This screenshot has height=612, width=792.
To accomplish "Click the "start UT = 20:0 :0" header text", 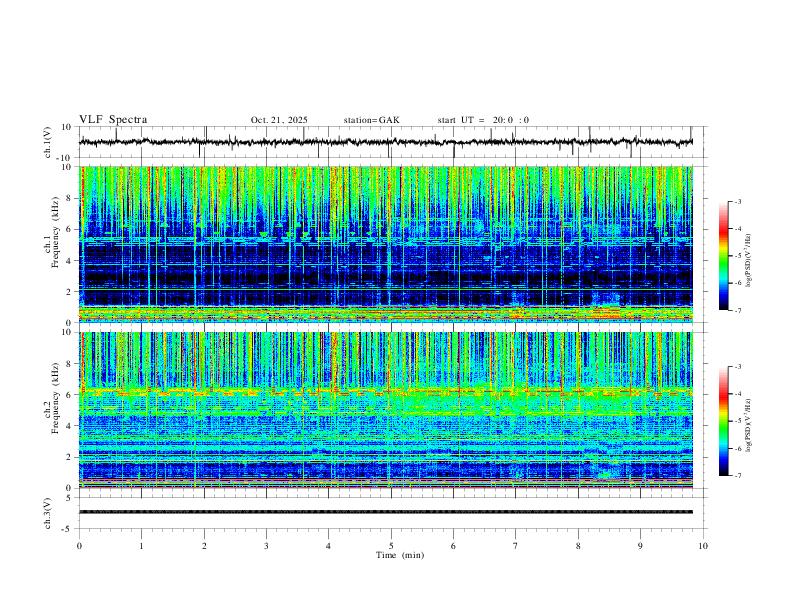I will [x=483, y=120].
